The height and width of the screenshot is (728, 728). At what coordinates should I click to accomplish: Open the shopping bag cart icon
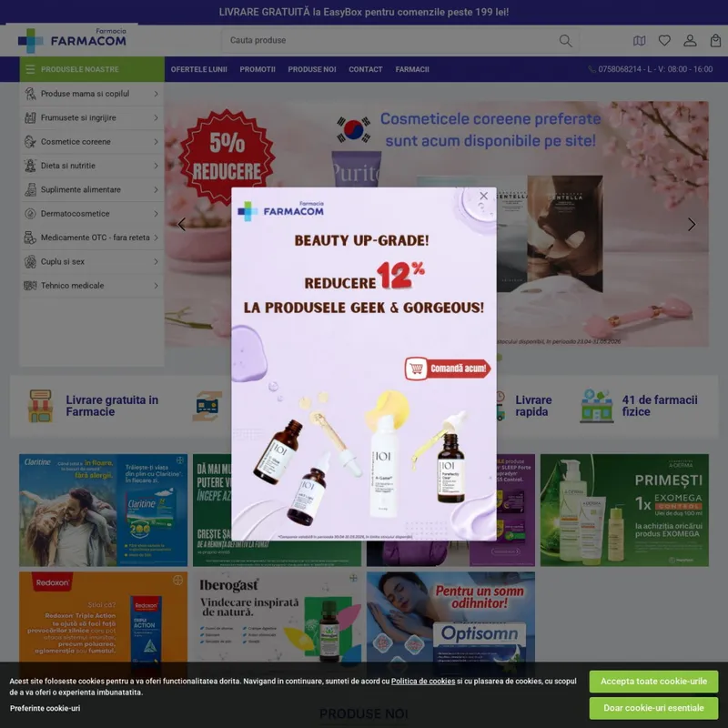click(x=715, y=40)
